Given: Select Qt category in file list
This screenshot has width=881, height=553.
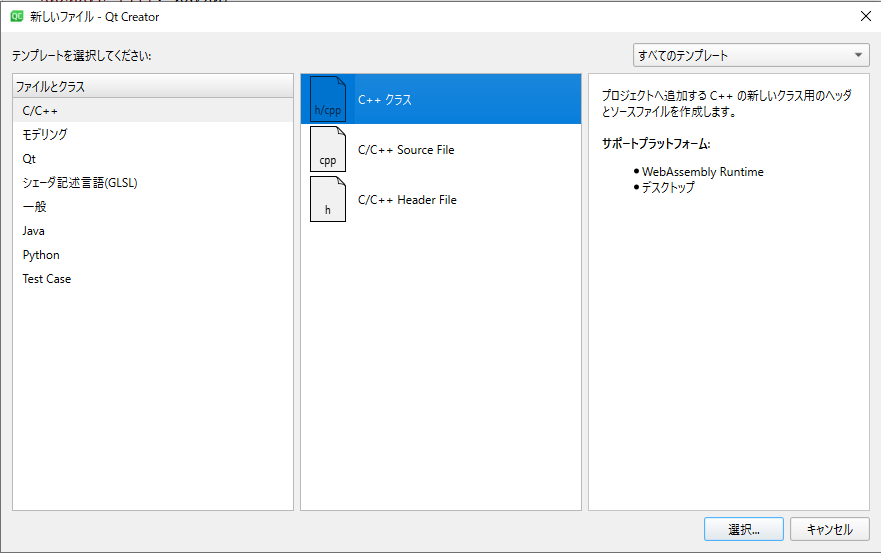Looking at the screenshot, I should [29, 159].
